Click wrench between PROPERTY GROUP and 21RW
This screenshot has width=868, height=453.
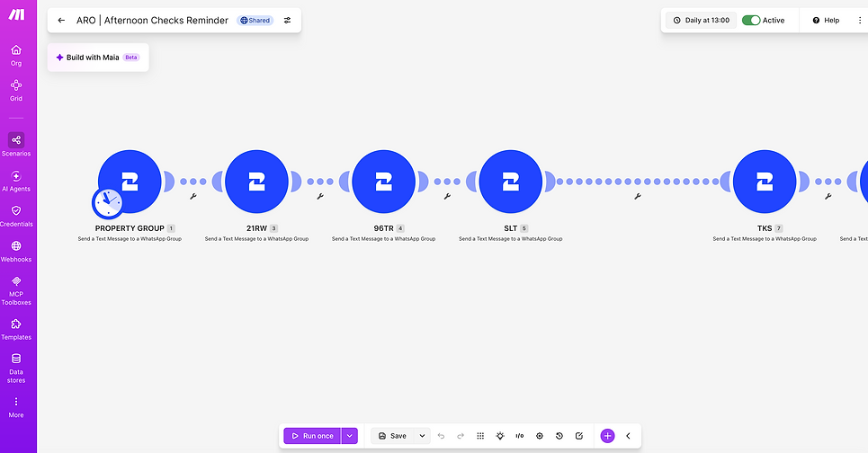coord(193,196)
